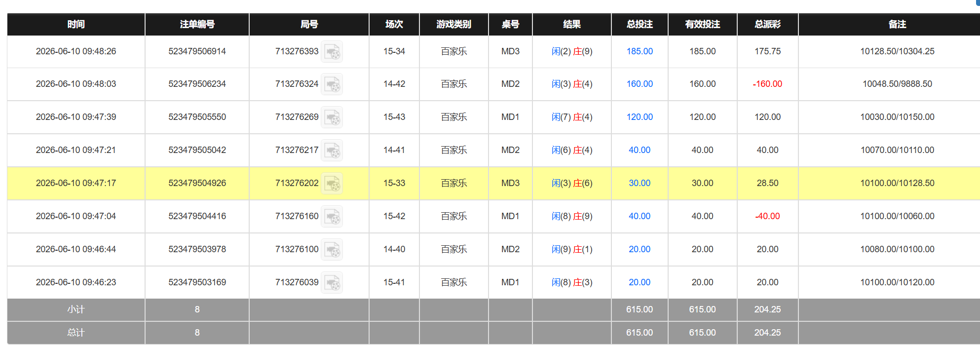Viewport: 980px width, 345px height.
Task: Open video replay icon for round 713276324
Action: point(332,84)
